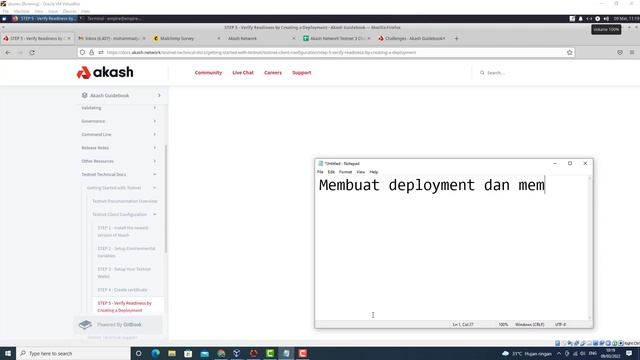Open the red Camtasia taskbar icon
The height and width of the screenshot is (360, 640).
point(302,353)
